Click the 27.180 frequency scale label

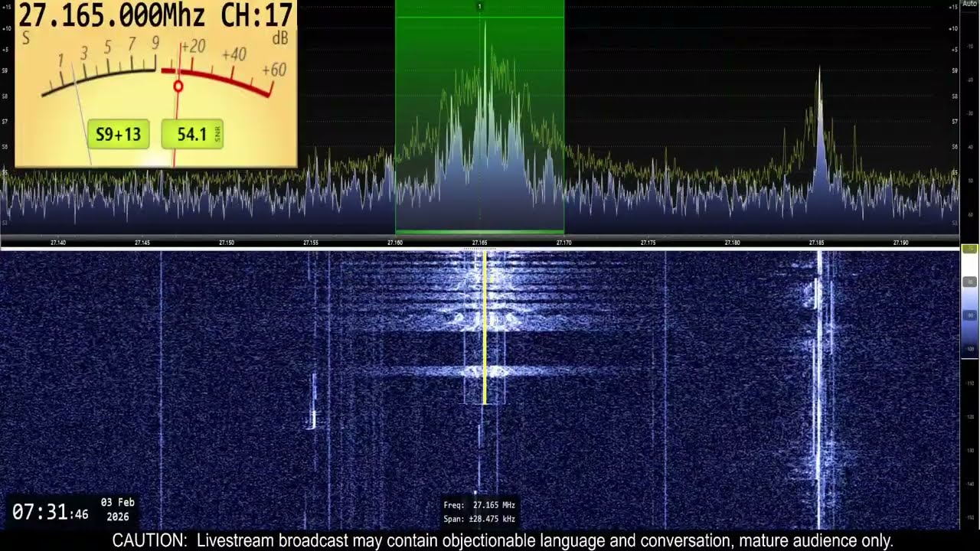pyautogui.click(x=732, y=243)
